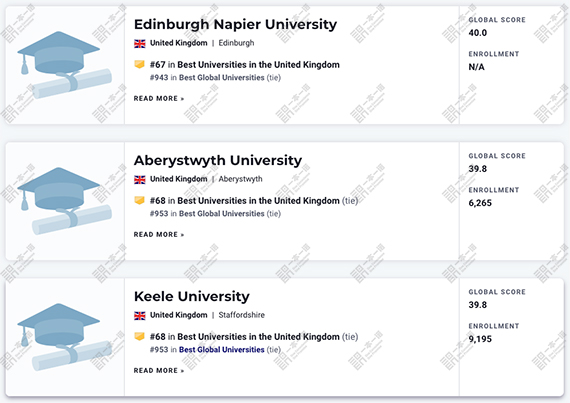This screenshot has width=570, height=403.
Task: Open Keele's #953 Best Global Universities link
Action: click(207, 349)
